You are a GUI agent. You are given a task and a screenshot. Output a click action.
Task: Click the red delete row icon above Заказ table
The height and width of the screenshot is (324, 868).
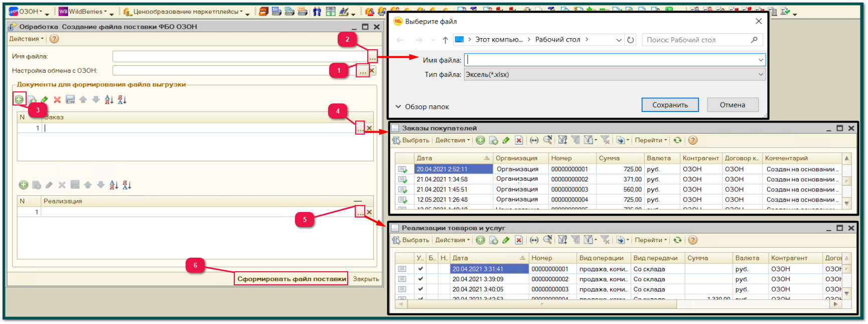coord(57,99)
